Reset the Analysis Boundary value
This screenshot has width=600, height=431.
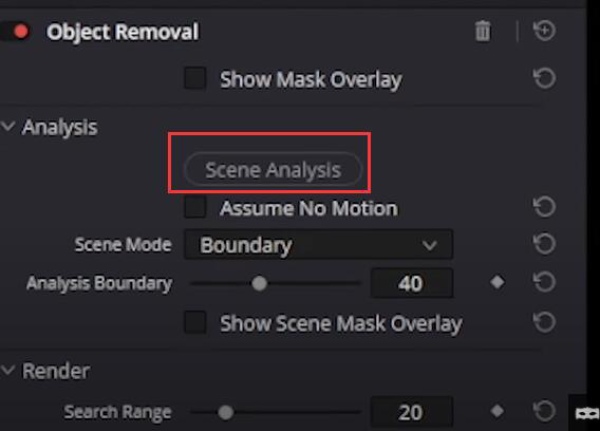pos(545,282)
